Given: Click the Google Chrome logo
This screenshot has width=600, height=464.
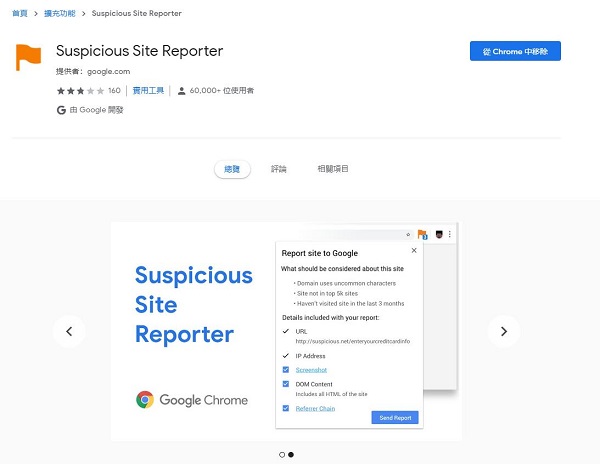Looking at the screenshot, I should point(192,400).
